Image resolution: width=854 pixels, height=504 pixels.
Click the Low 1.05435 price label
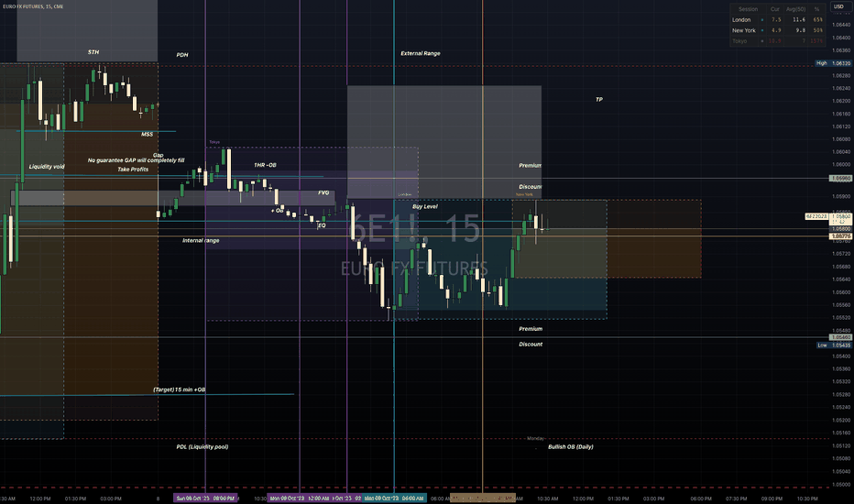pos(834,345)
